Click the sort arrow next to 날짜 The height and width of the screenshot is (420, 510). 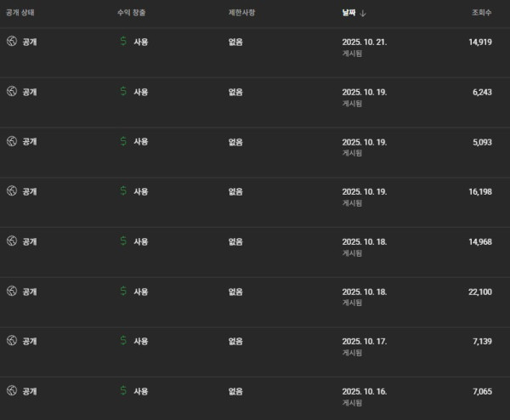coord(364,14)
